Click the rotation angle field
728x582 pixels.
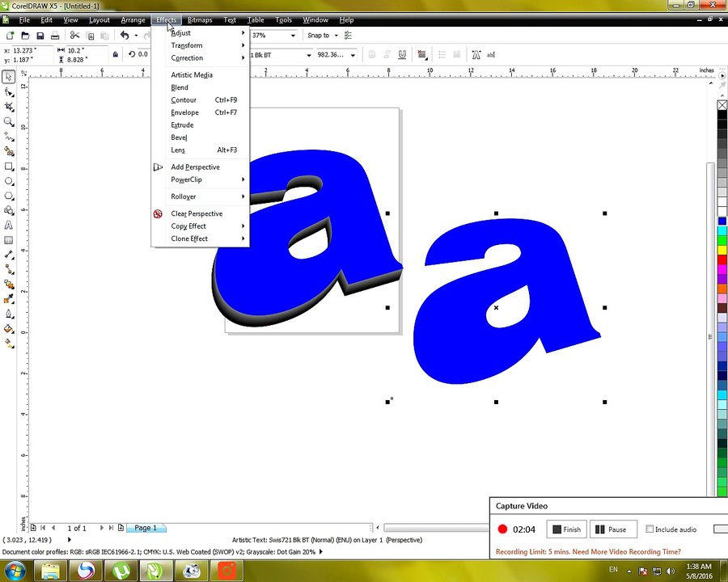point(142,54)
